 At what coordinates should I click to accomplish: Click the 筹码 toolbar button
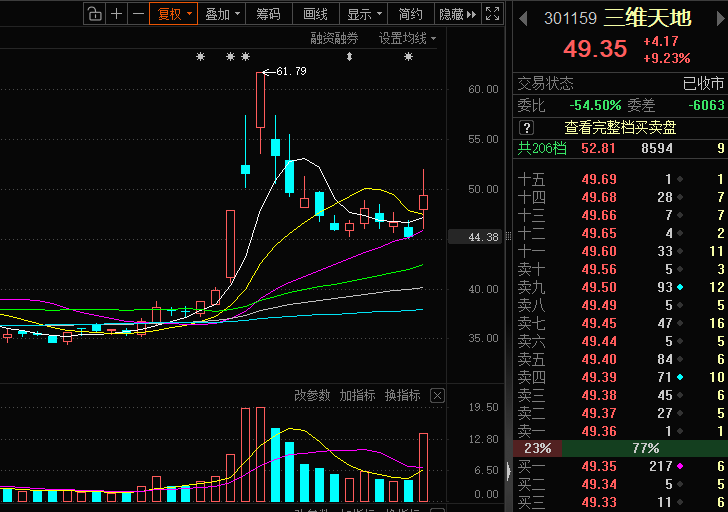tap(268, 14)
